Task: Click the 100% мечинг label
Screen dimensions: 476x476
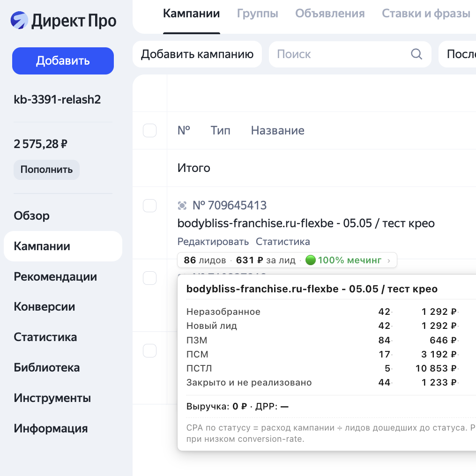Action: [350, 260]
